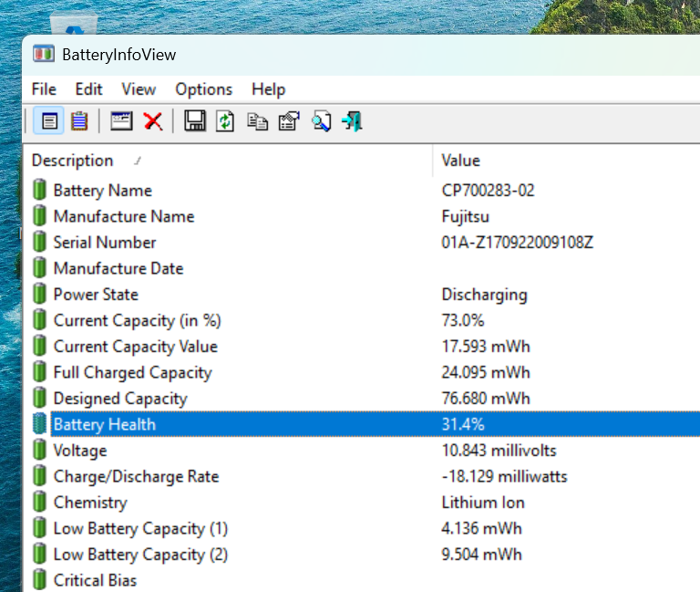Save selected items with floppy disk icon
Screen dimensions: 700x592
coord(195,121)
